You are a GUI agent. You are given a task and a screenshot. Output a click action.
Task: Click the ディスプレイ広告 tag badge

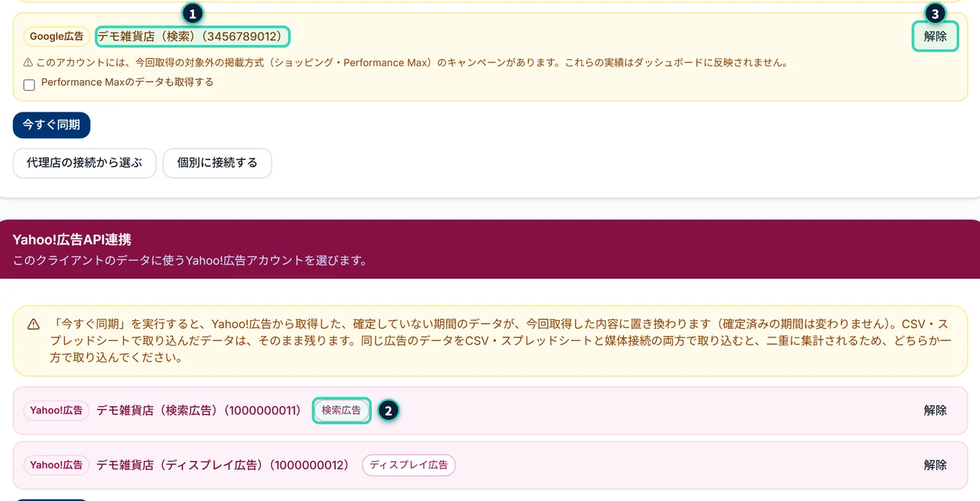[409, 465]
